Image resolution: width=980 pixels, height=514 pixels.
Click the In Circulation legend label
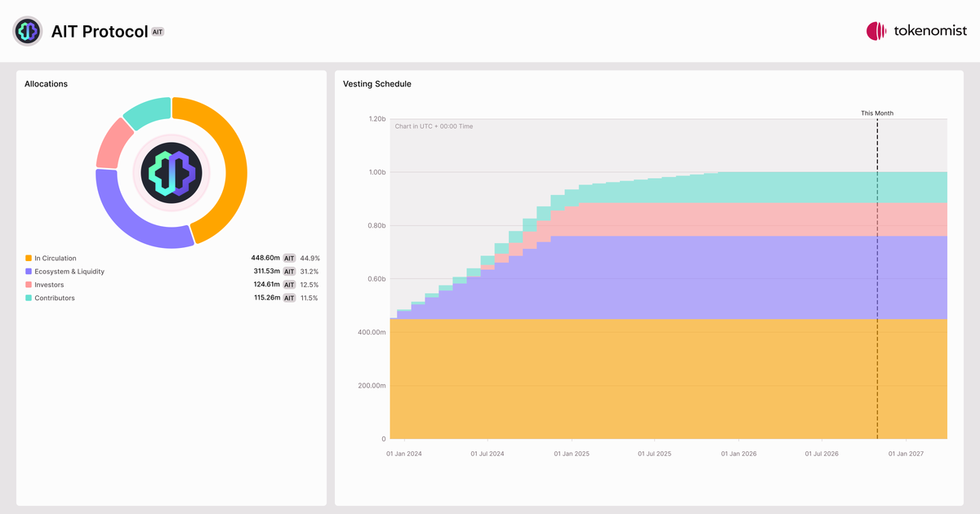[x=56, y=259]
